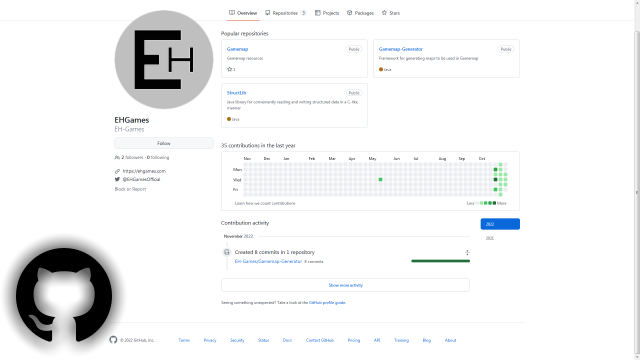The image size is (640, 360).
Task: Expand activity with Show more activity
Action: pos(345,285)
